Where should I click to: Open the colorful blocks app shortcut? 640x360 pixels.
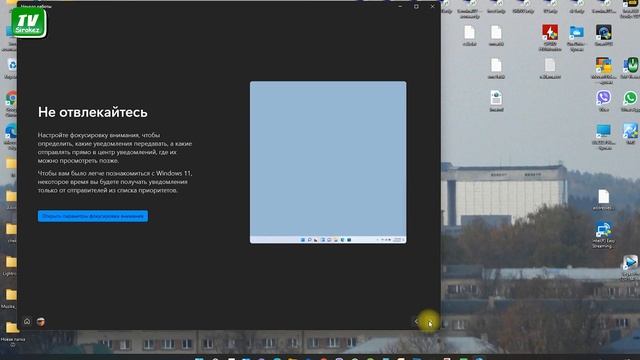coord(603,69)
